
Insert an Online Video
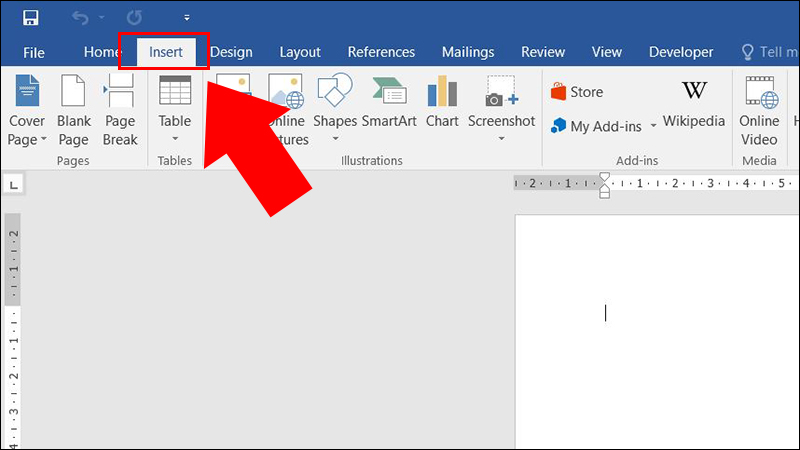click(x=759, y=112)
